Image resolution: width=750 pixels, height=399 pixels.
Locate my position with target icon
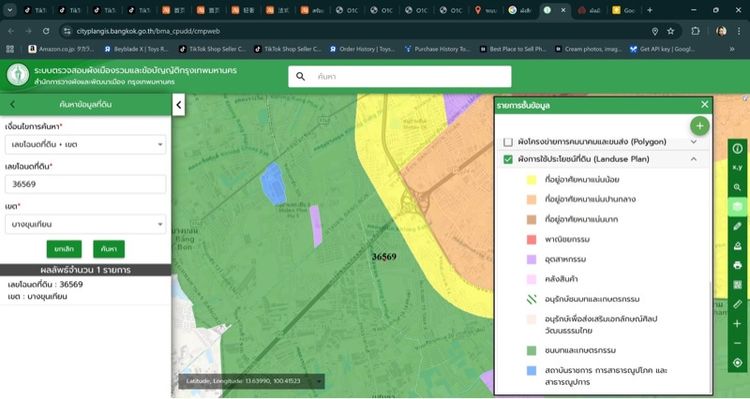coord(737,363)
